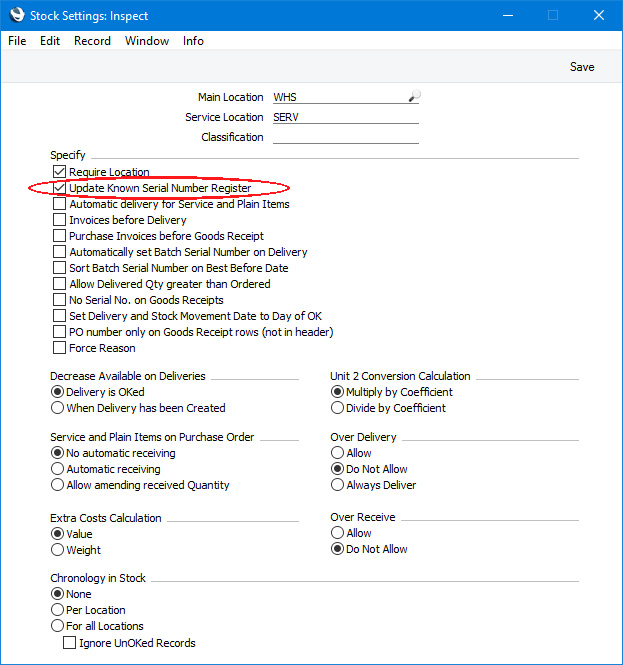Open the Edit menu

tap(50, 41)
